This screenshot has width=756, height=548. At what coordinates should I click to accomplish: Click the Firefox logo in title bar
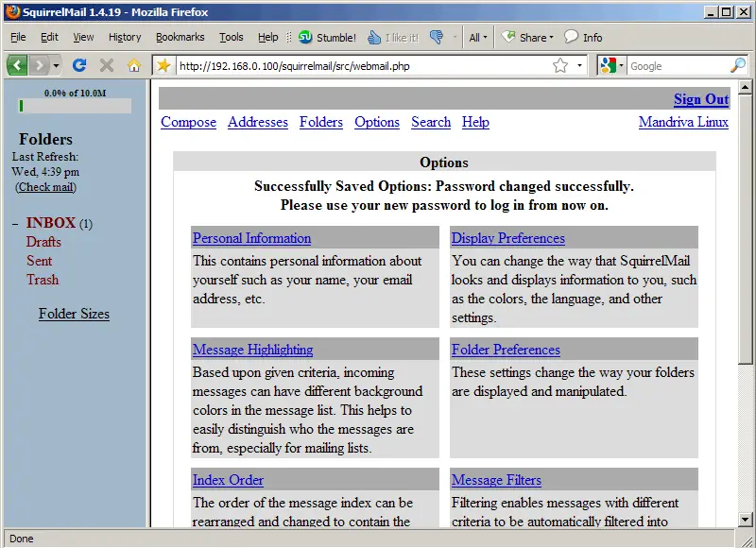coord(12,11)
